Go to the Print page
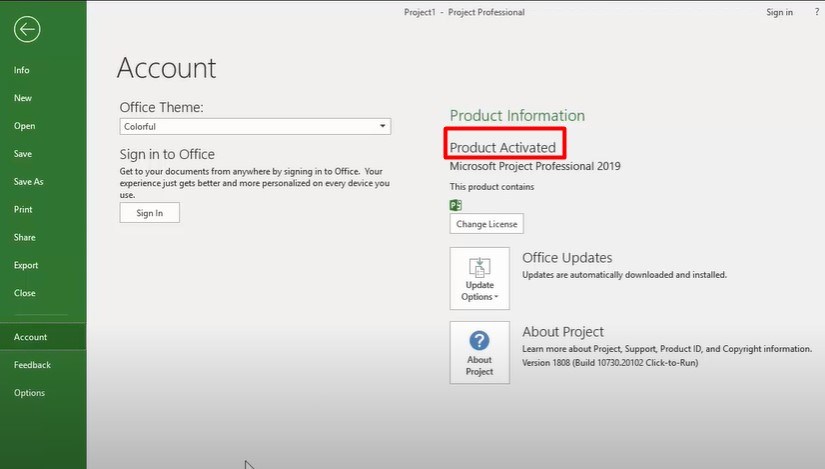Image resolution: width=825 pixels, height=469 pixels. tap(23, 209)
